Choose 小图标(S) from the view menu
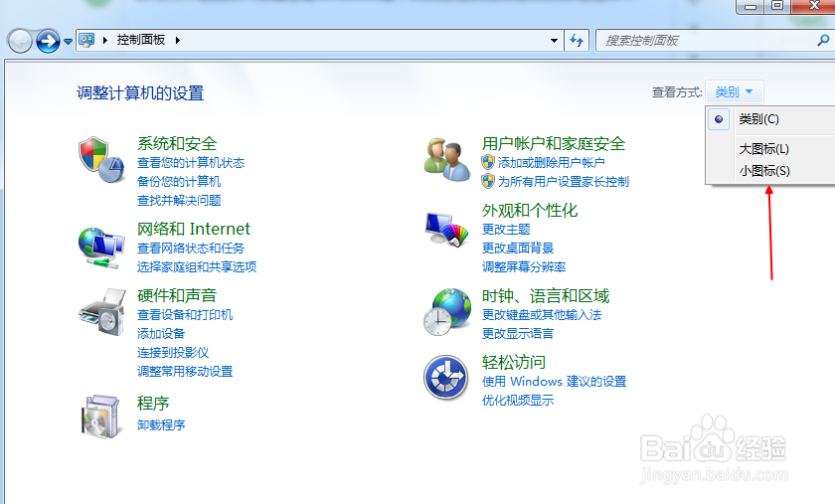Viewport: 835px width, 504px height. tap(764, 171)
